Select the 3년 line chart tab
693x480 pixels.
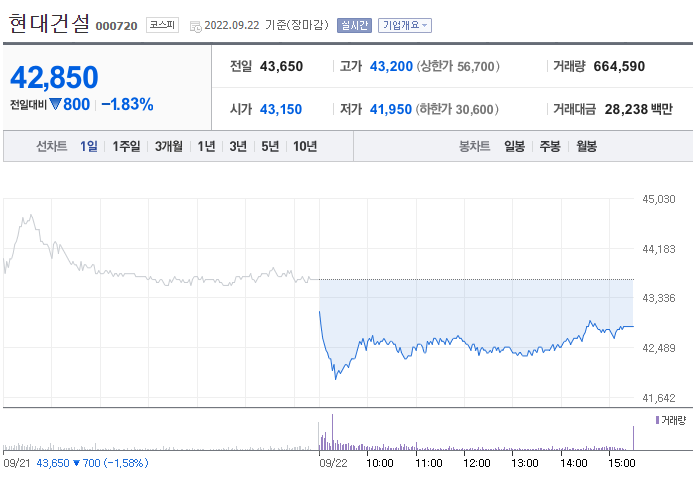click(238, 146)
